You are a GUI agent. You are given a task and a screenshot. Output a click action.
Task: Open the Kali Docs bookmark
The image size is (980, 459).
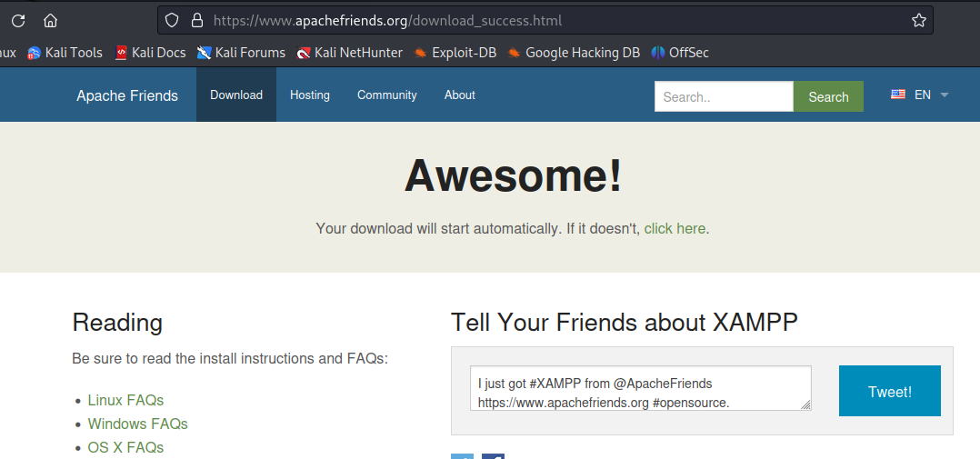(151, 53)
